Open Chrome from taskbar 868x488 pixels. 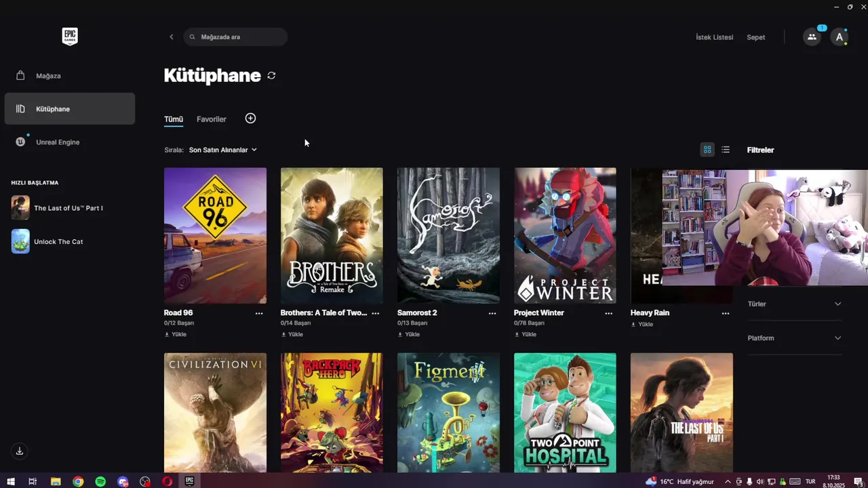coord(78,482)
